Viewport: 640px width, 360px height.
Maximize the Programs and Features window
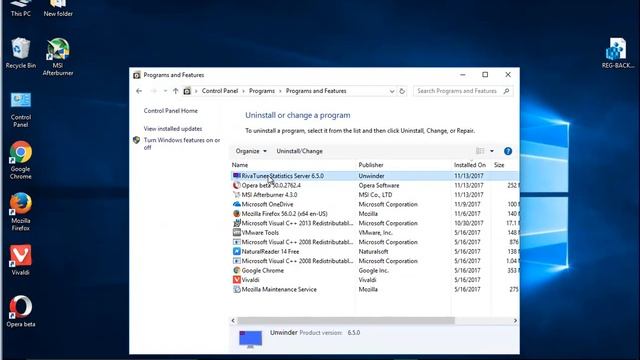[x=485, y=75]
